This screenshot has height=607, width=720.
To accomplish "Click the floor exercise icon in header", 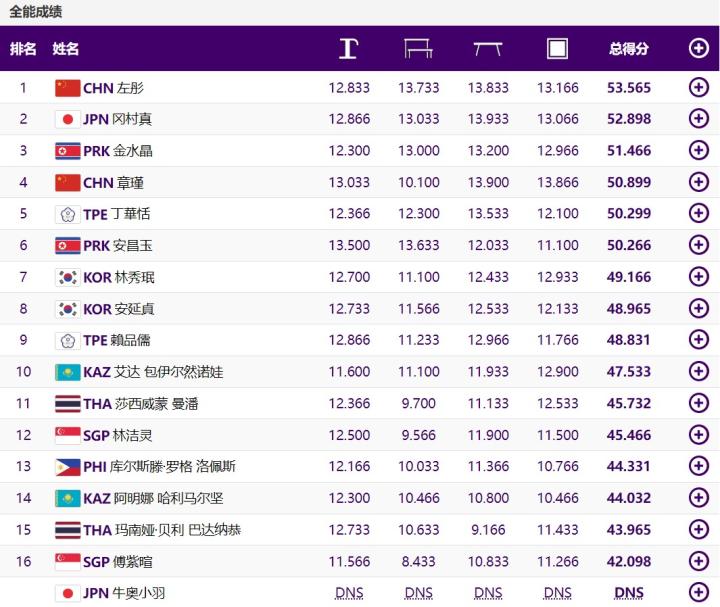I will [557, 48].
